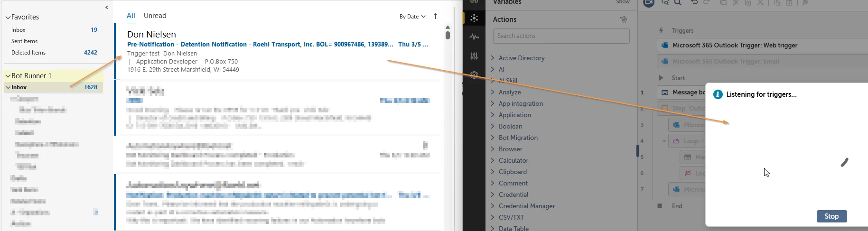Expand the Bot Migration actions
868x231 pixels.
492,138
